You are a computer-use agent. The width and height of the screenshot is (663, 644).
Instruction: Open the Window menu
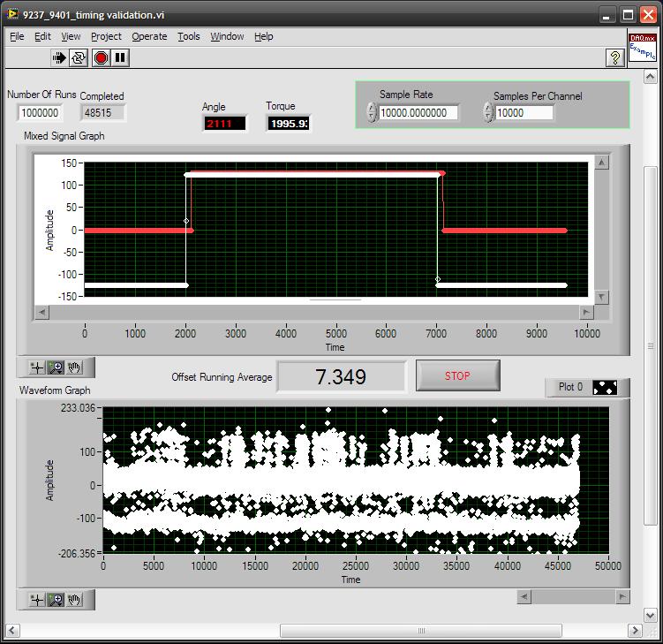(227, 36)
